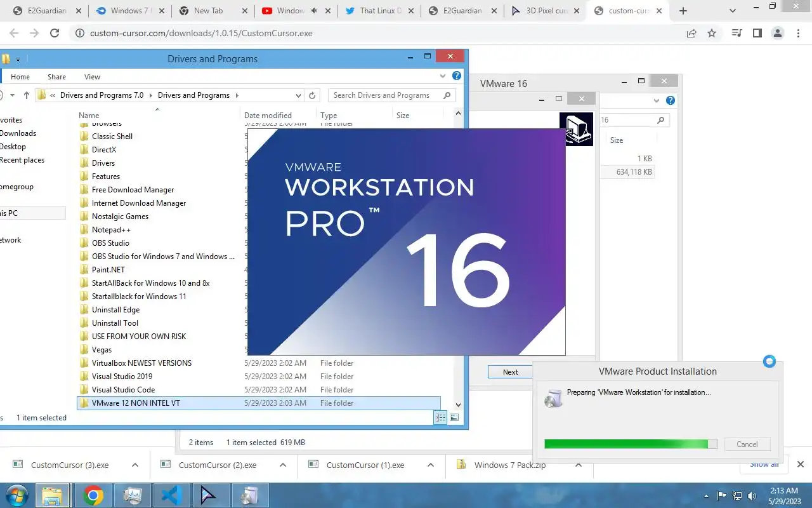
Task: Open the quick access toolbar dropdown
Action: pos(18,59)
